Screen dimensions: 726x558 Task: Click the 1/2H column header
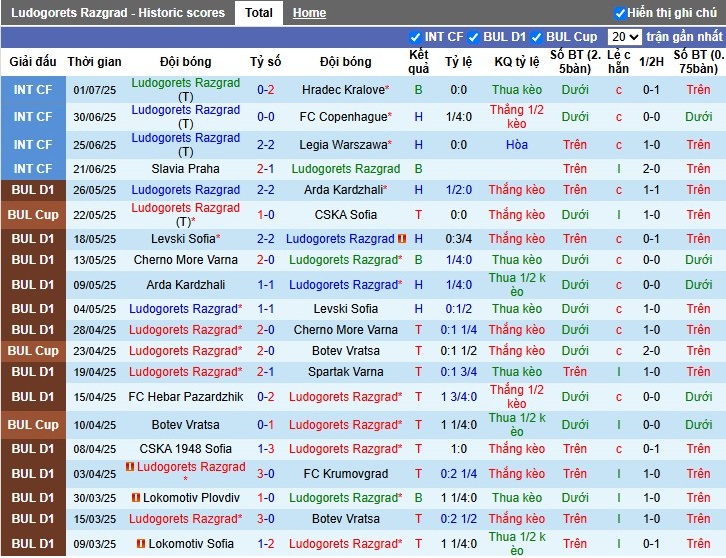point(651,62)
